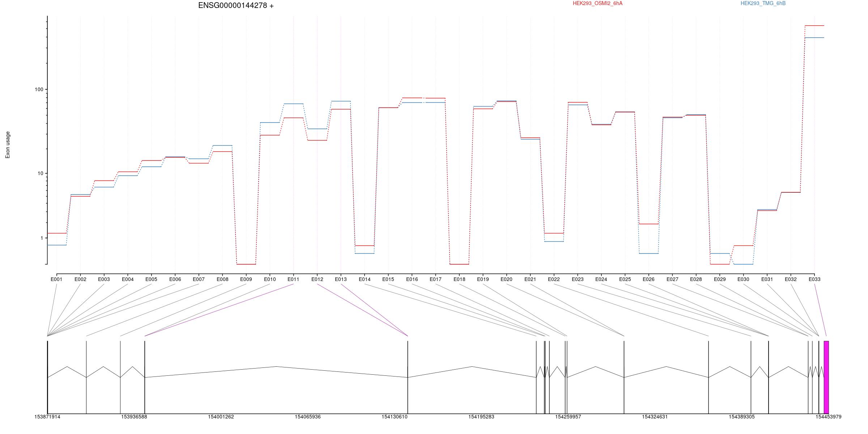Click exon label E017
Viewport: 868px width, 434px height.
click(x=435, y=279)
